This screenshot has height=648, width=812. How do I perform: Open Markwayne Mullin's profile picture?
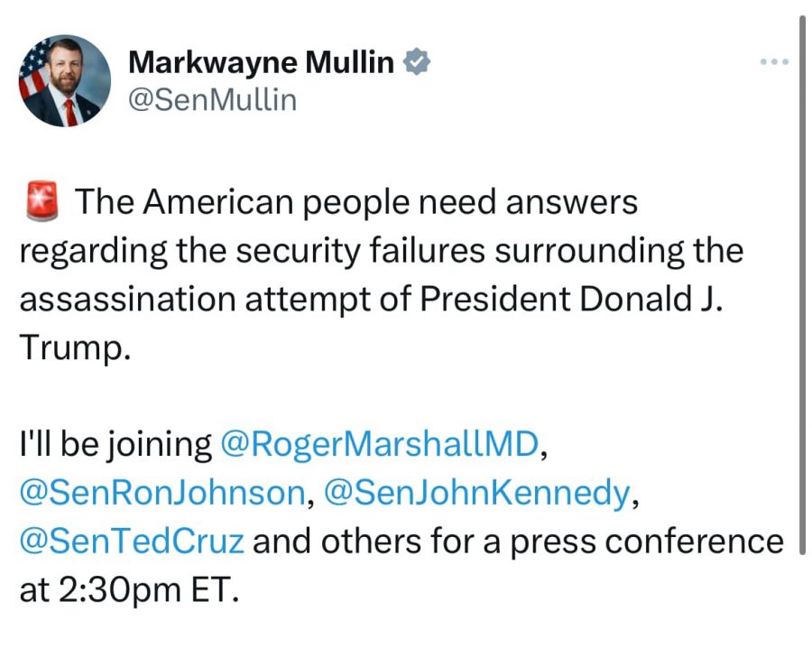coord(65,81)
